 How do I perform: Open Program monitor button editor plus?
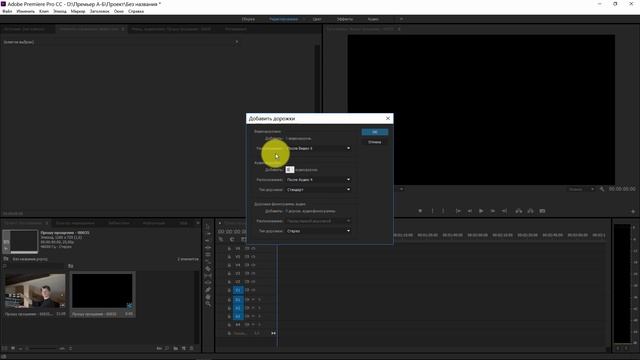pyautogui.click(x=633, y=211)
